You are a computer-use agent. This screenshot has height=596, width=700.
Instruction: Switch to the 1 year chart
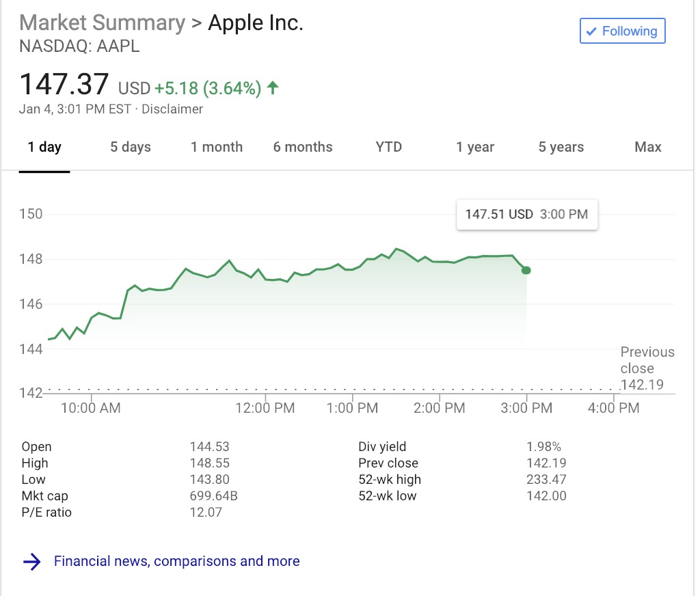(x=474, y=146)
